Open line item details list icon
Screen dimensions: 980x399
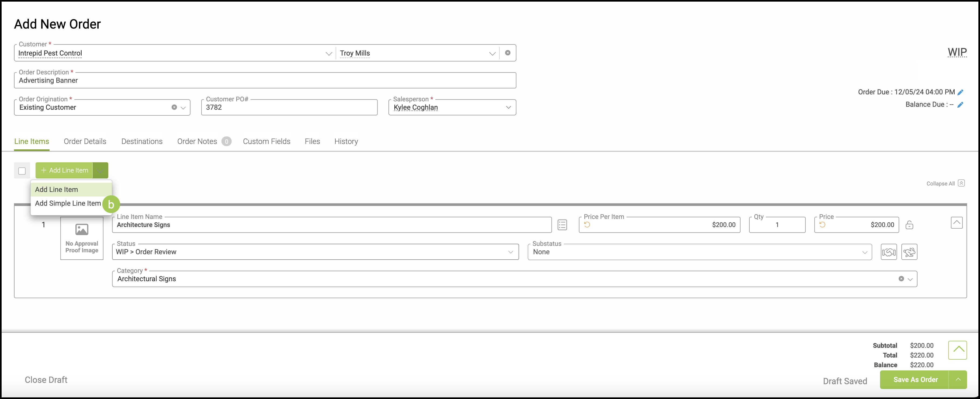coord(562,225)
